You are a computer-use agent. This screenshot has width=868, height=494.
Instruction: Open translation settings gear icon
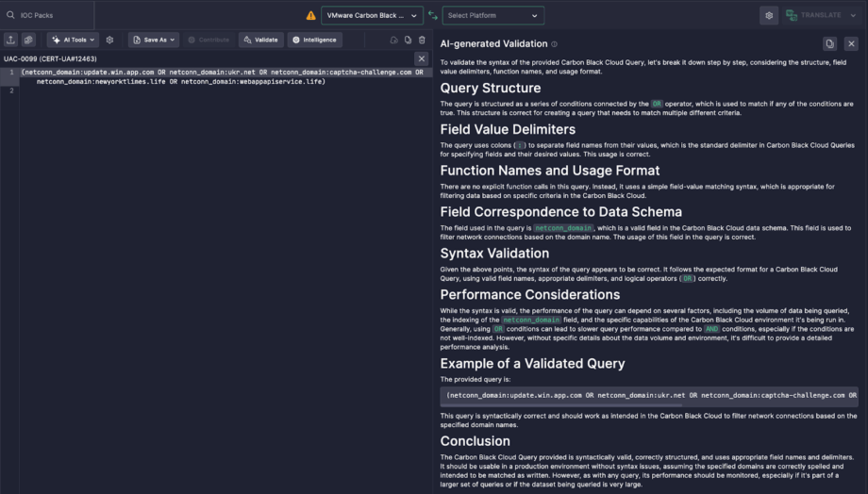pos(770,15)
